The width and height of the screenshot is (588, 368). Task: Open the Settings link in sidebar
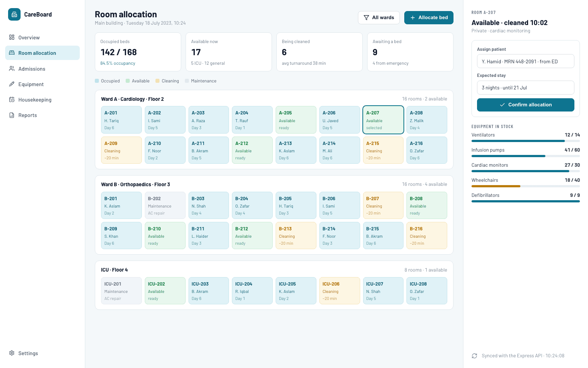tap(42, 353)
